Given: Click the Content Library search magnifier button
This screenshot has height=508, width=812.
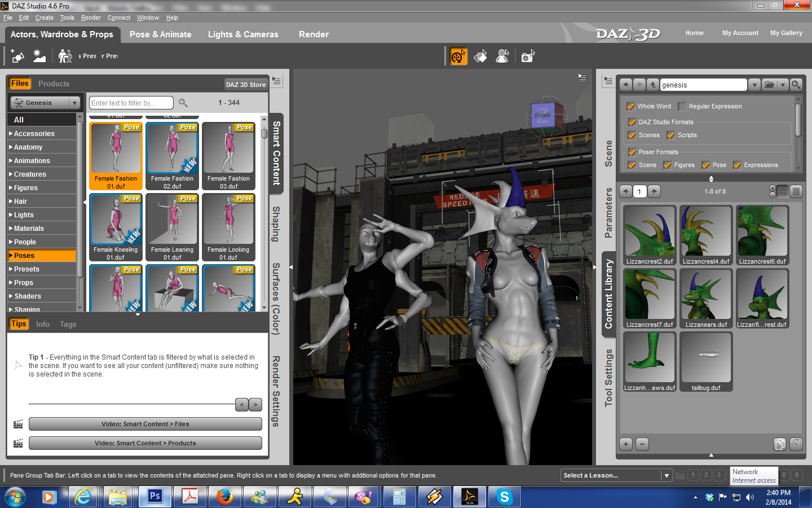Looking at the screenshot, I should (x=796, y=85).
